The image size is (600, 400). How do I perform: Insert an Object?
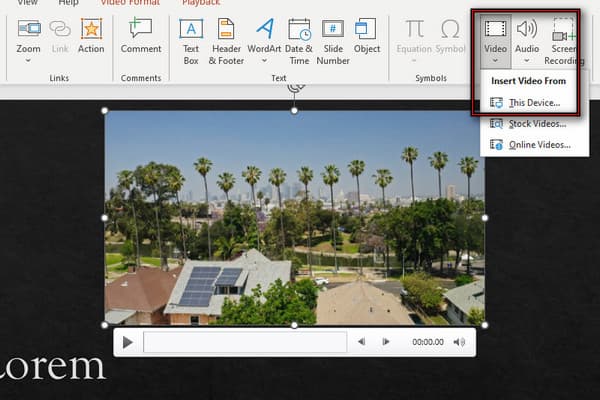pos(367,36)
